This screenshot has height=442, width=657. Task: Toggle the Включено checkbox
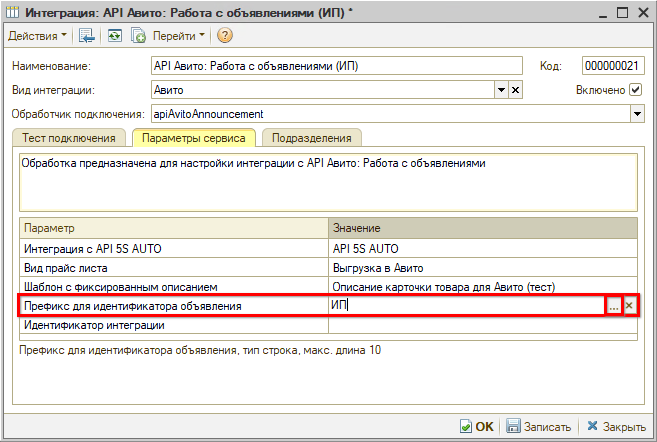click(636, 90)
